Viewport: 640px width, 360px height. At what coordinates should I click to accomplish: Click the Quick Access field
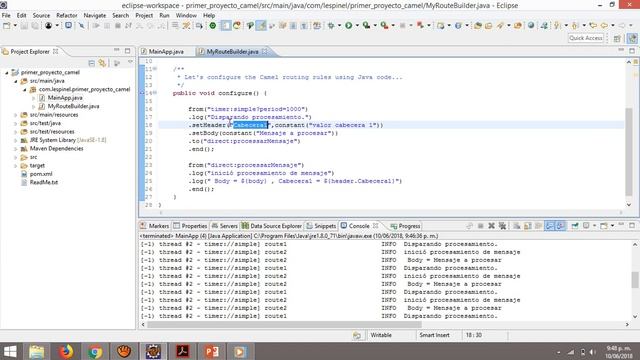tap(586, 38)
